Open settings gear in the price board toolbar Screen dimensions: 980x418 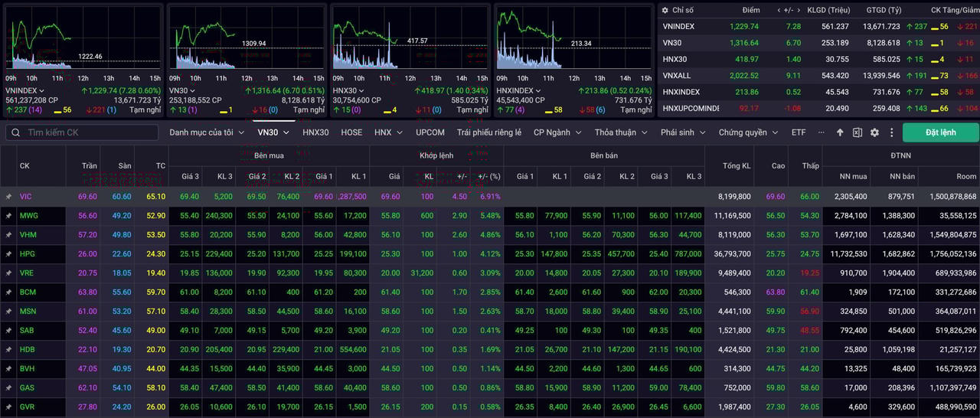tap(874, 132)
